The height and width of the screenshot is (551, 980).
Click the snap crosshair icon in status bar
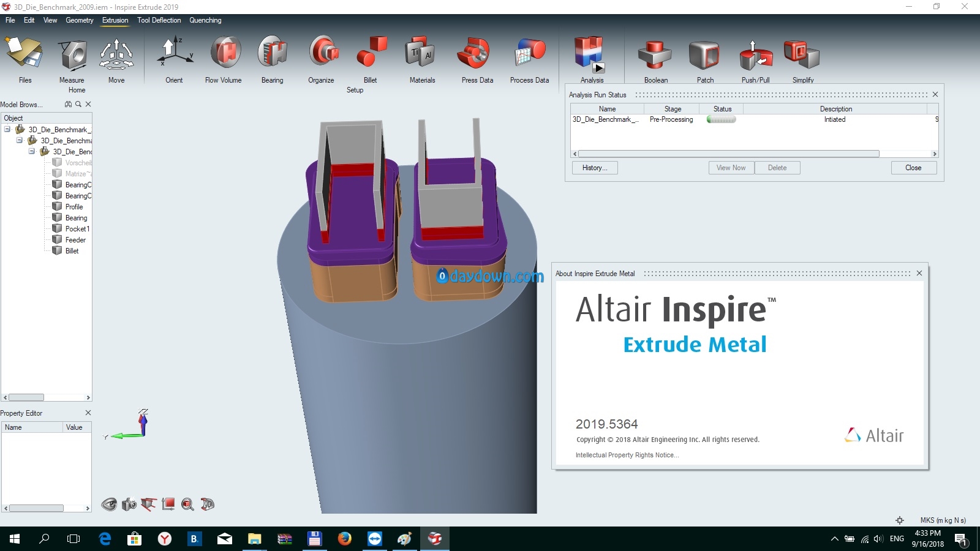900,520
